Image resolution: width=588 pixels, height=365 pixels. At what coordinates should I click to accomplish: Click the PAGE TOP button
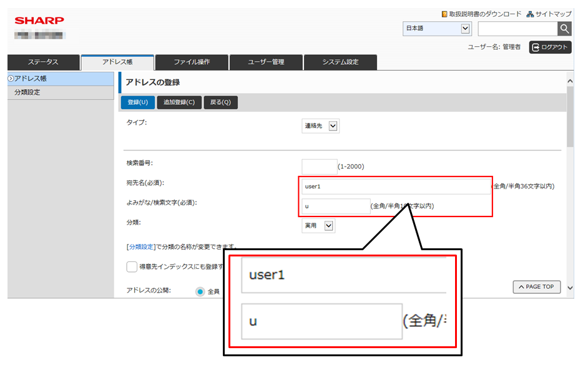[537, 287]
